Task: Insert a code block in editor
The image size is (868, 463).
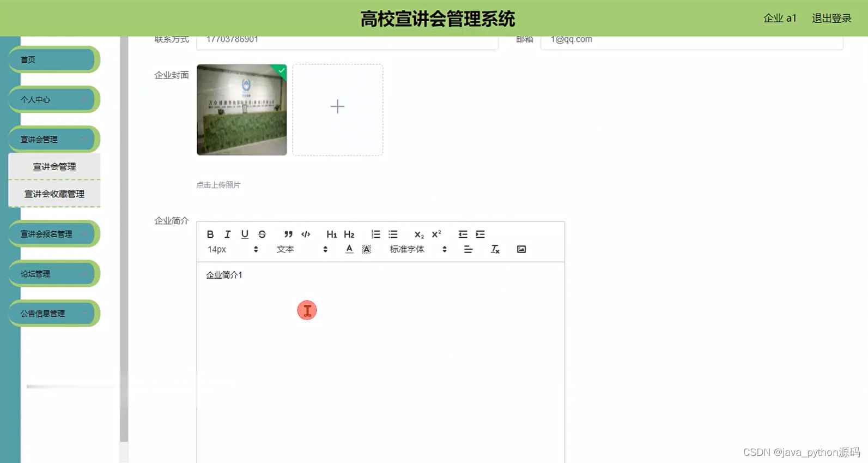Action: click(x=306, y=234)
